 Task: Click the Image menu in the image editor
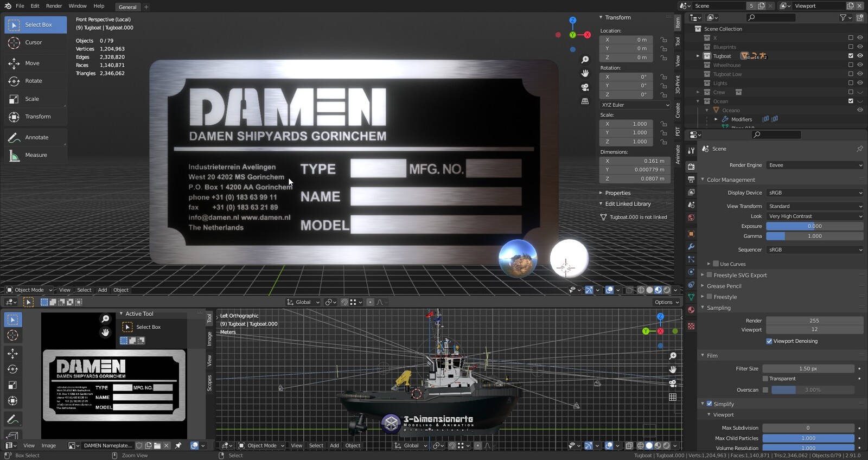point(48,445)
